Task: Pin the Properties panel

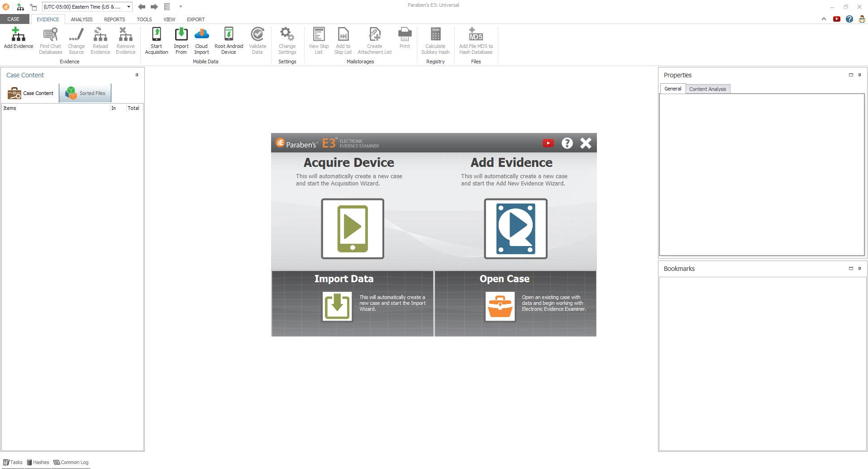Action: [x=859, y=75]
